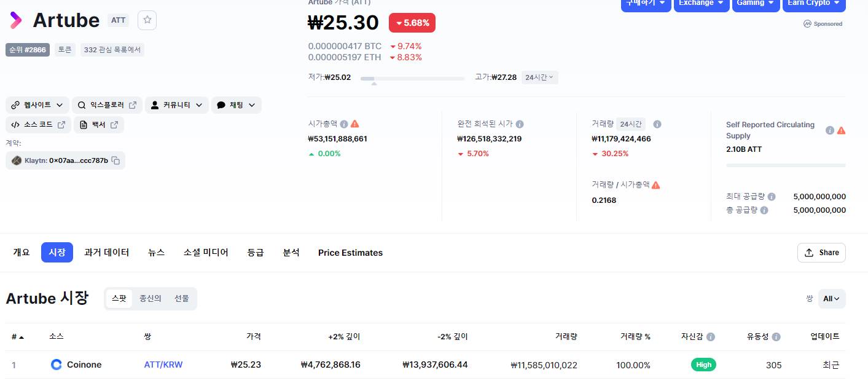Click the market cap warning triangle icon
The image size is (868, 383).
coord(354,124)
